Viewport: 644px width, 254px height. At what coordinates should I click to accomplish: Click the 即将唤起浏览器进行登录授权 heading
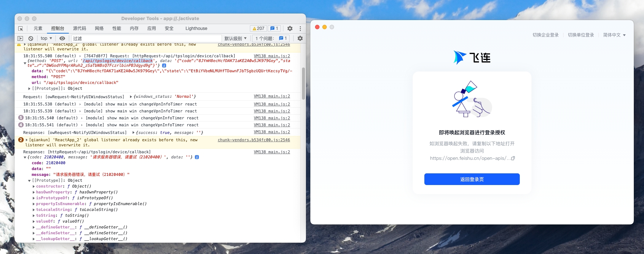(472, 132)
